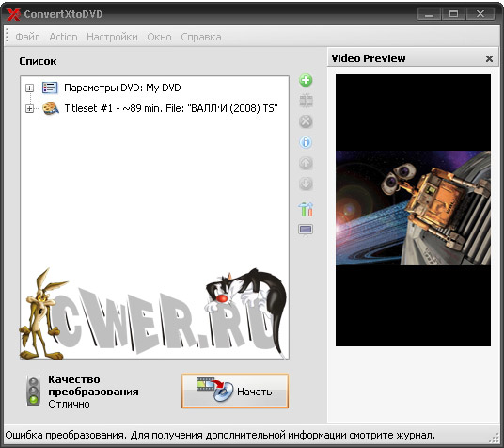This screenshot has width=504, height=448.
Task: Open the Action menu
Action: pyautogui.click(x=63, y=37)
